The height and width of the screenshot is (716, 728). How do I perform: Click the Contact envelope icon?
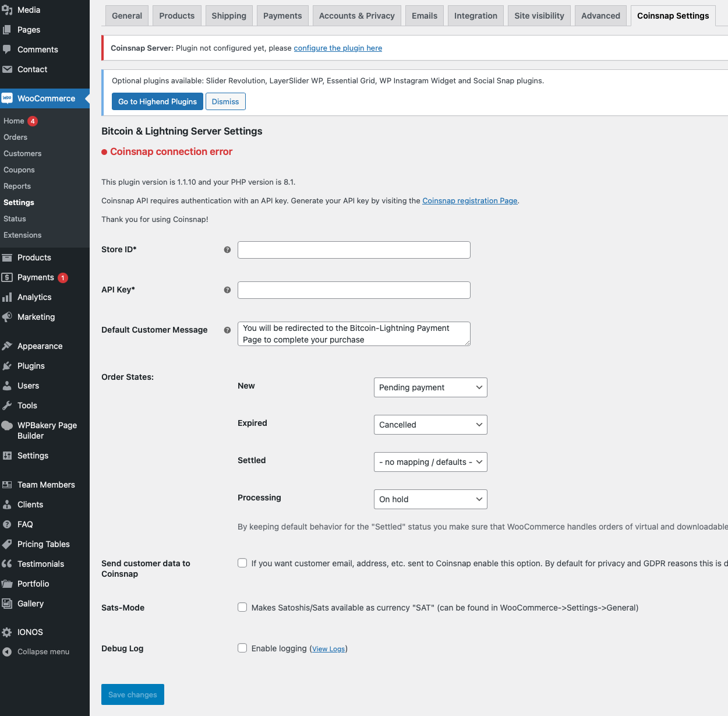pyautogui.click(x=7, y=69)
